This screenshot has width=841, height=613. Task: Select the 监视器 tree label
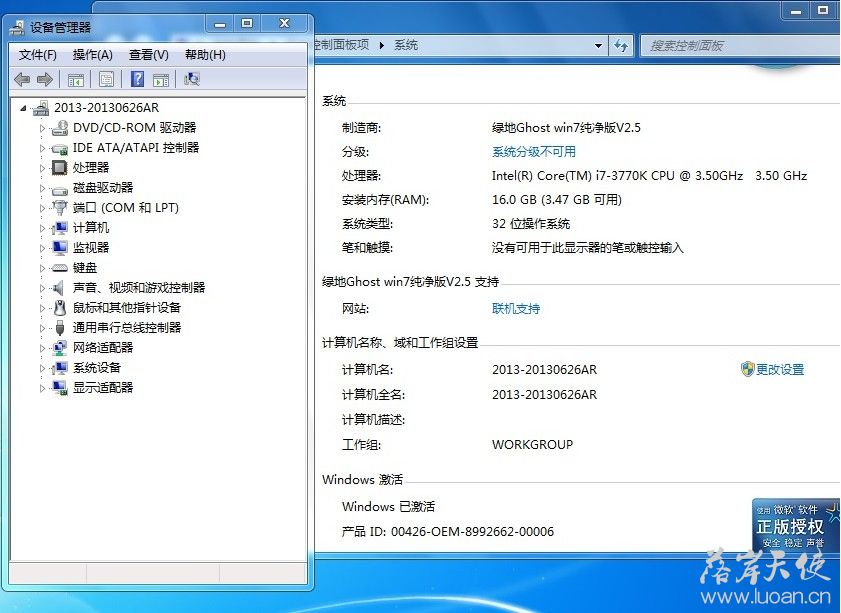click(x=91, y=247)
